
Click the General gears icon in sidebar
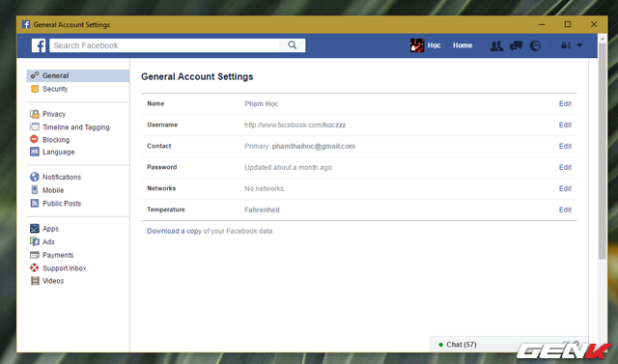(x=35, y=75)
